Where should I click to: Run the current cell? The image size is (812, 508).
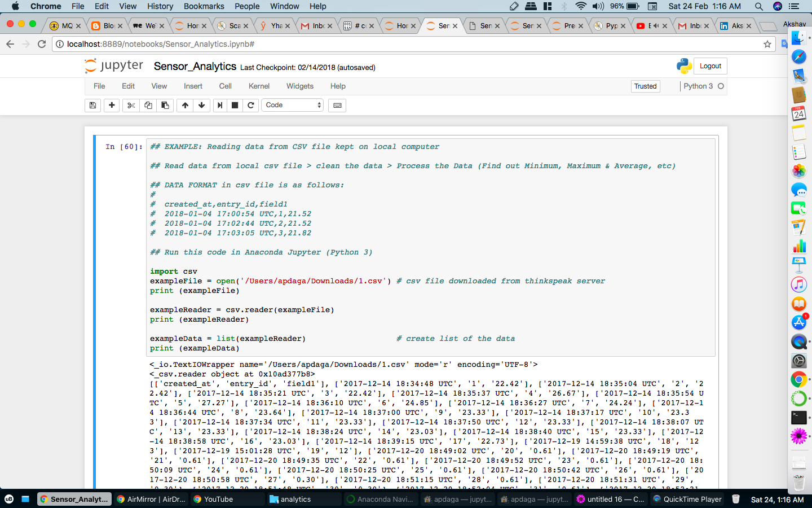point(219,105)
